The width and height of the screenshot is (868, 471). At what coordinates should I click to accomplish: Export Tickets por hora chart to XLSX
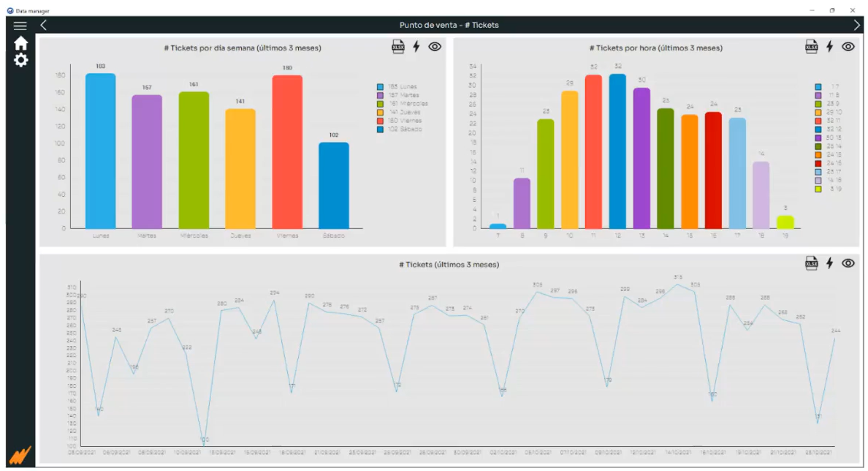click(x=811, y=47)
